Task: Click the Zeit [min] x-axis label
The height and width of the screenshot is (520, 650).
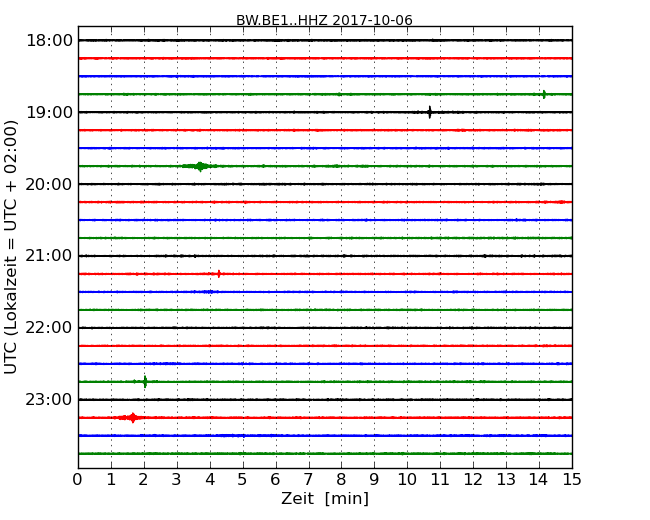Action: click(x=325, y=498)
